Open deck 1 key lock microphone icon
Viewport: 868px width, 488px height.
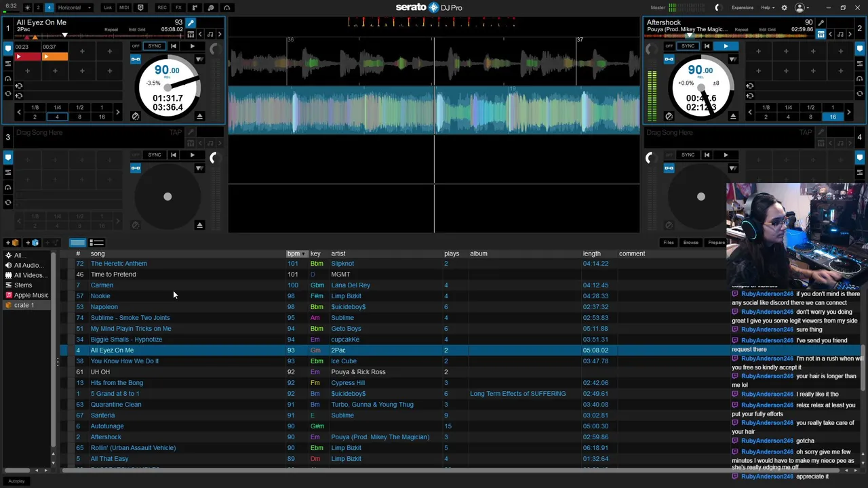pos(191,23)
